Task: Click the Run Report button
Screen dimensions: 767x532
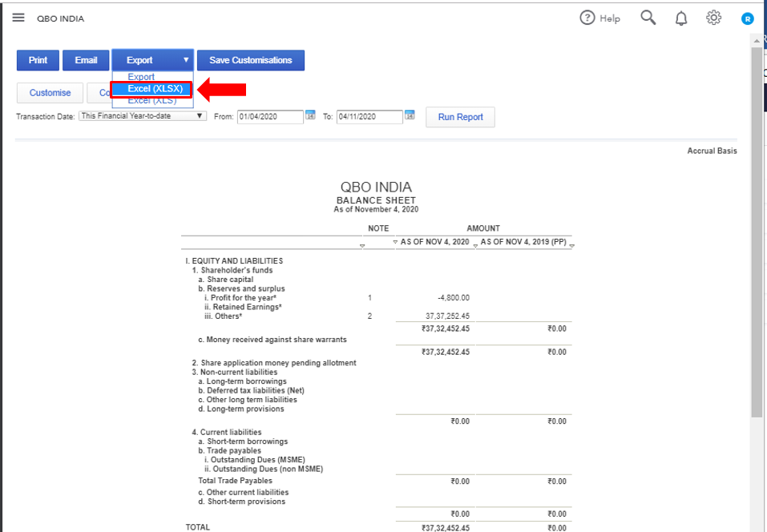Action: point(460,117)
